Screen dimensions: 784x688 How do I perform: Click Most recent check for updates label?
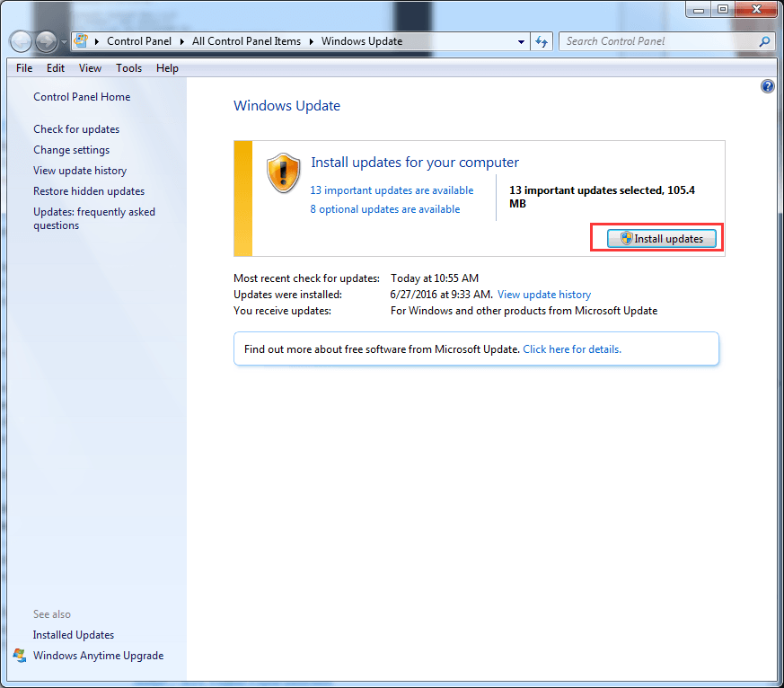(306, 278)
